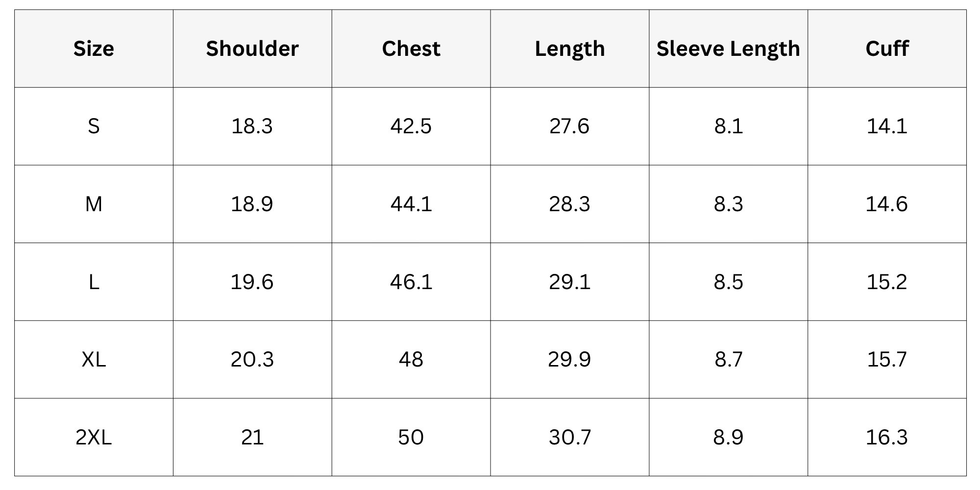The image size is (980, 490).
Task: Click the M size row label
Action: click(94, 204)
